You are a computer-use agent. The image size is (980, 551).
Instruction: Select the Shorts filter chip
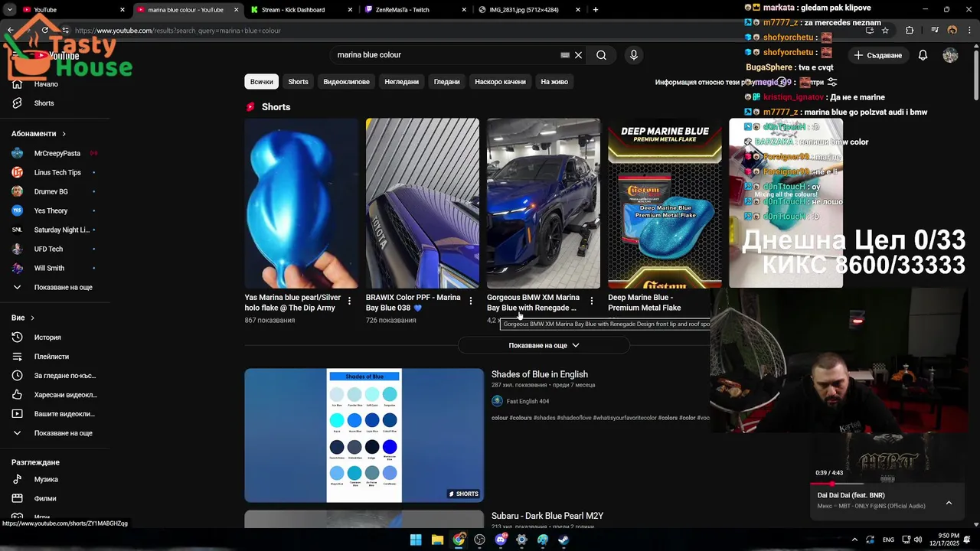(298, 82)
